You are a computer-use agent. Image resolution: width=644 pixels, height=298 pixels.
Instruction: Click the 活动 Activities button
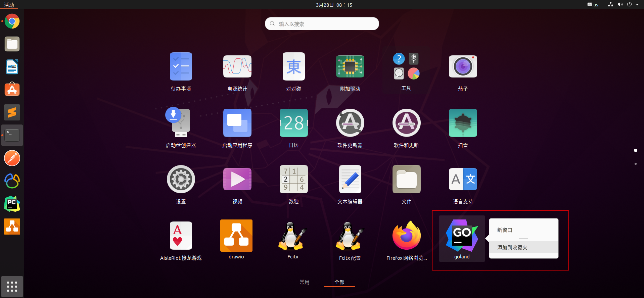click(x=9, y=5)
